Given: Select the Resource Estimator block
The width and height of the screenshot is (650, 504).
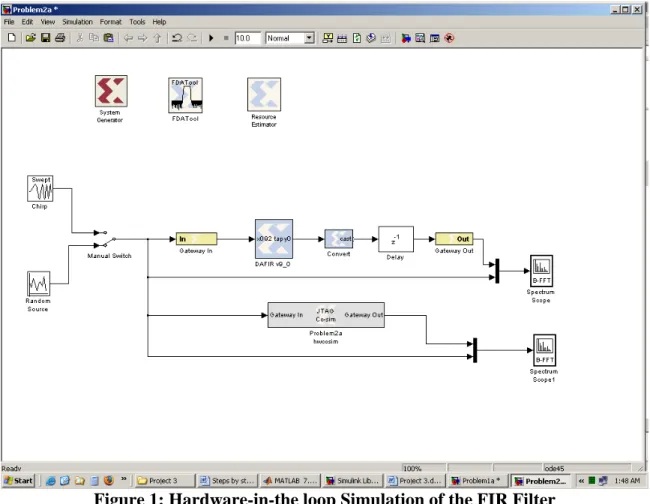Looking at the screenshot, I should [x=264, y=94].
